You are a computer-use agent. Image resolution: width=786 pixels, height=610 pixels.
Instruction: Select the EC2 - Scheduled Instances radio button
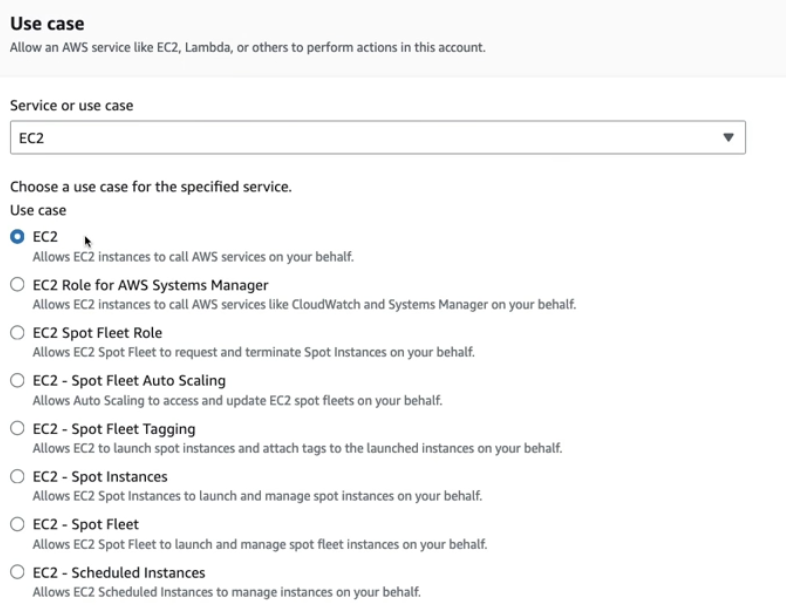coord(16,573)
